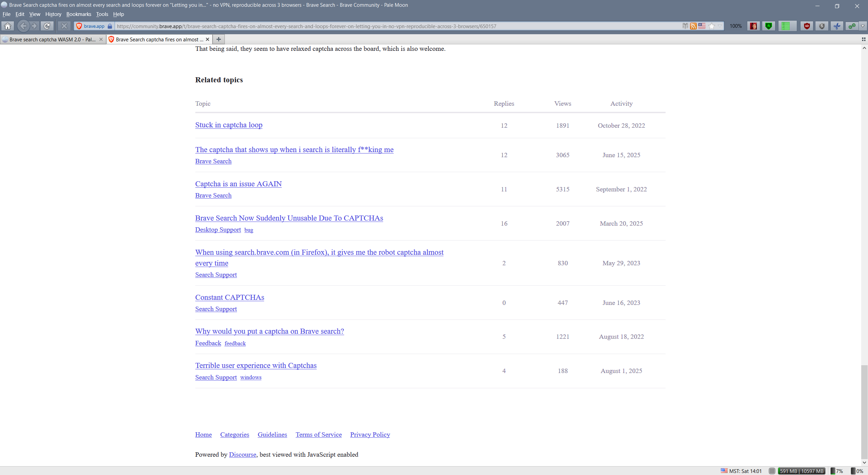This screenshot has width=868, height=475.
Task: Open dropdown arrow next to bookmark star
Action: tap(719, 26)
